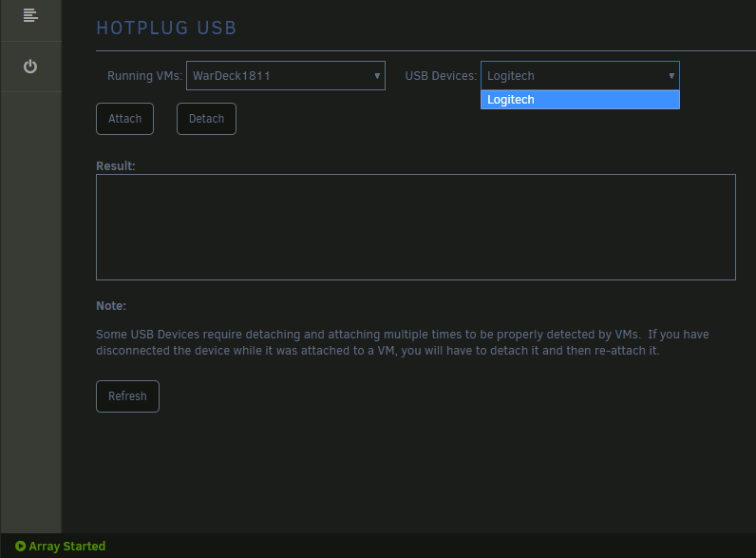The image size is (756, 558).
Task: Click inside the Result output box
Action: pos(416,227)
